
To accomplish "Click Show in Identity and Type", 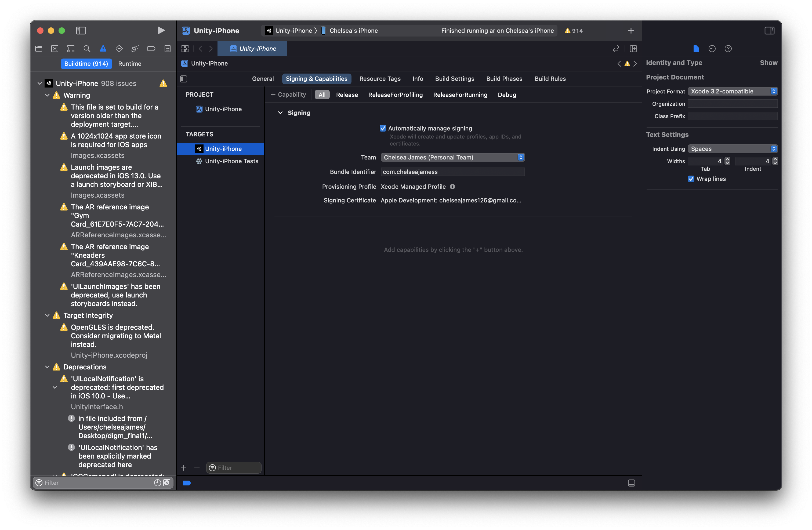I will coord(768,63).
